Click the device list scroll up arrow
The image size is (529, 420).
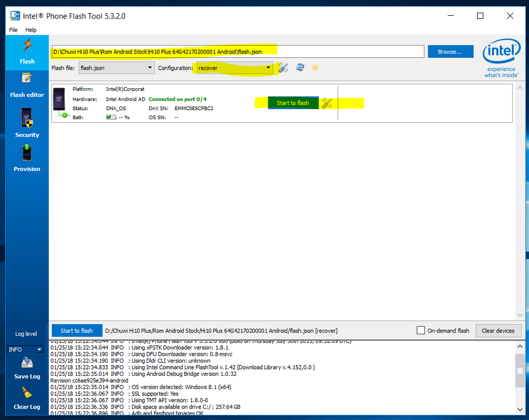point(520,88)
